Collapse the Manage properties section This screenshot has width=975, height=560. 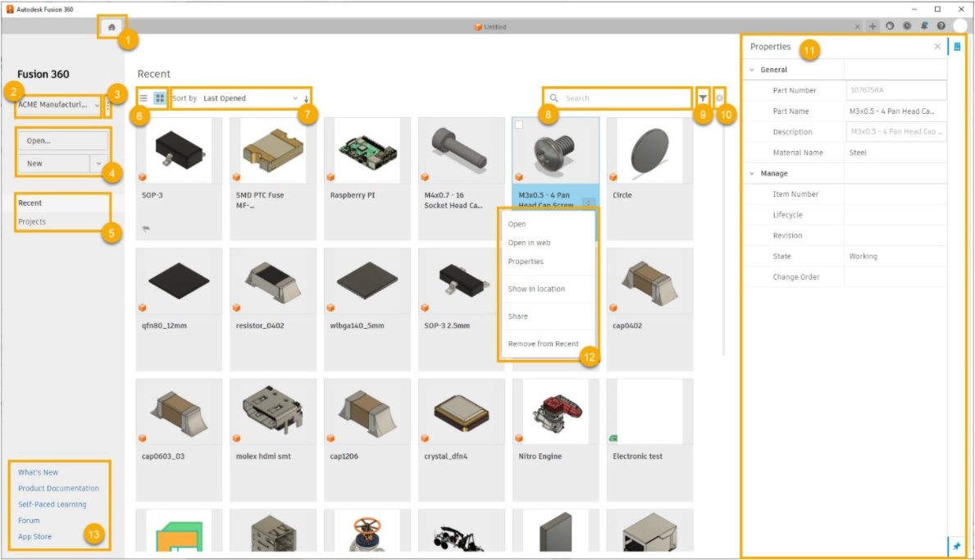click(x=752, y=173)
